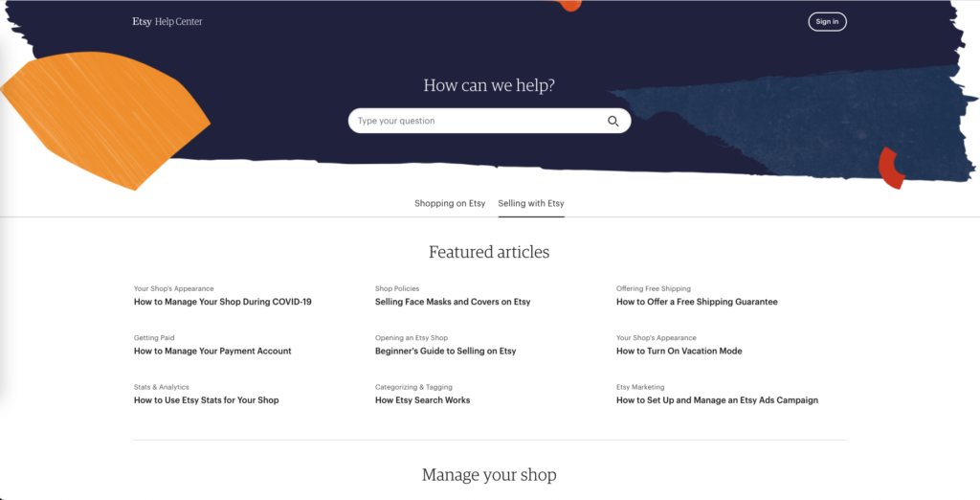
Task: Open How to Use Etsy Stats article
Action: pyautogui.click(x=207, y=399)
